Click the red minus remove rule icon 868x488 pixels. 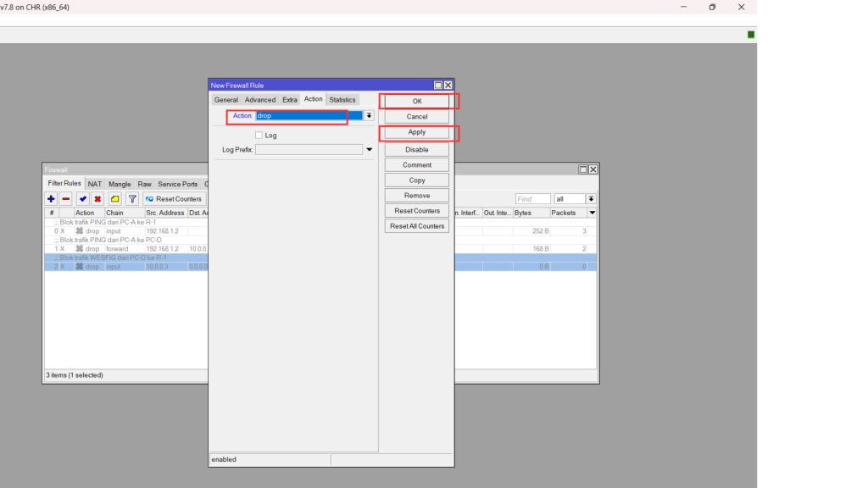point(65,198)
